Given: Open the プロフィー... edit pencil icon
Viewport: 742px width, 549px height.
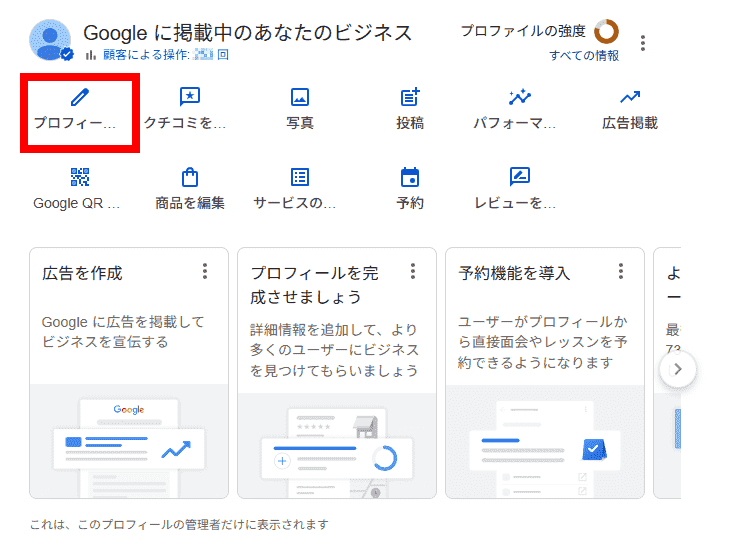Looking at the screenshot, I should 80,97.
